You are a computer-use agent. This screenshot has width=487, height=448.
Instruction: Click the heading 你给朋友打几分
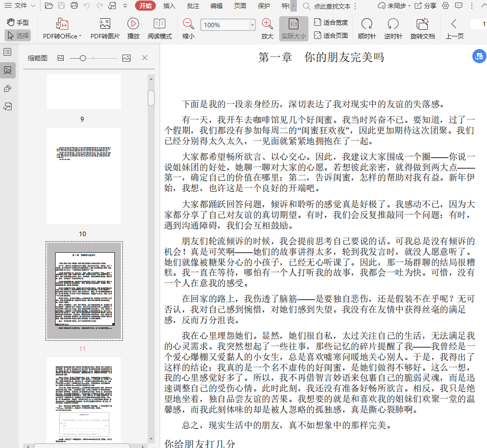point(200,443)
